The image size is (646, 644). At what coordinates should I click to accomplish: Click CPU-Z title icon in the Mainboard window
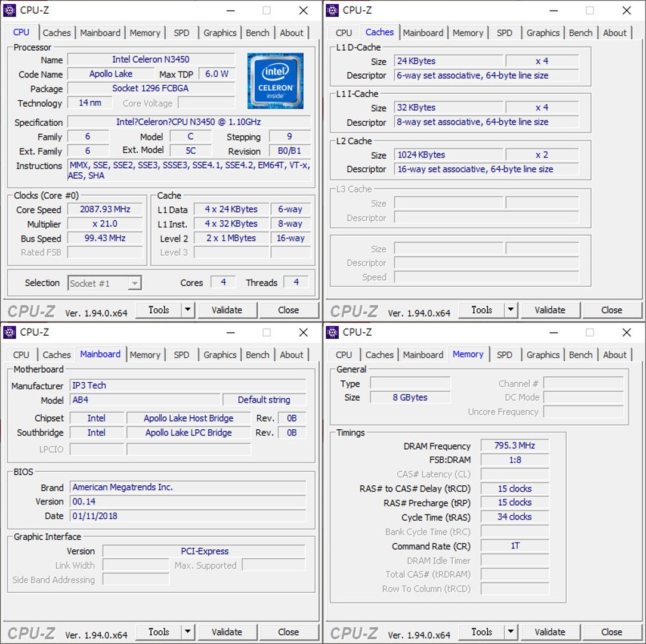tap(10, 332)
